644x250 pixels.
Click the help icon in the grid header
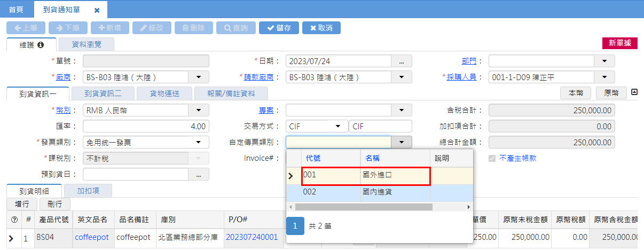pyautogui.click(x=14, y=219)
